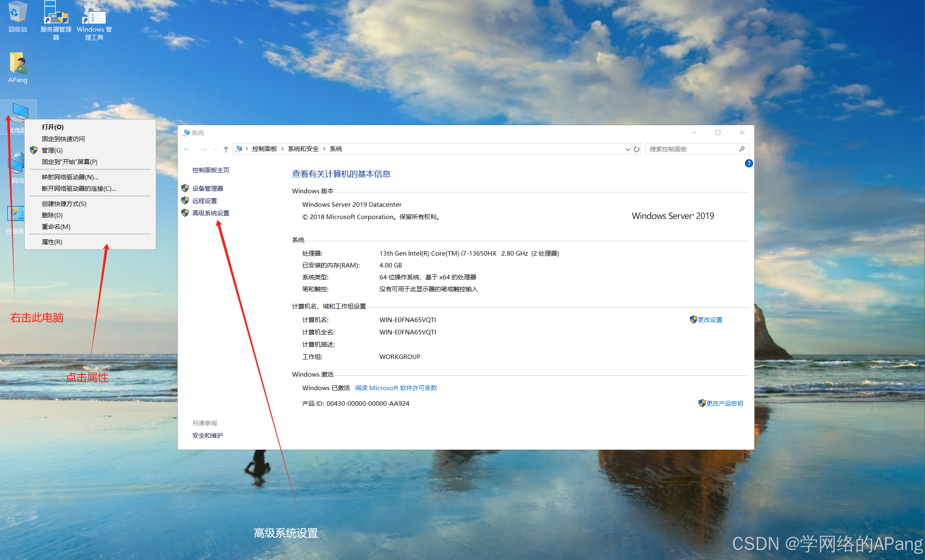Click 更改产品密钥 link
Viewport: 925px width, 560px height.
[724, 403]
